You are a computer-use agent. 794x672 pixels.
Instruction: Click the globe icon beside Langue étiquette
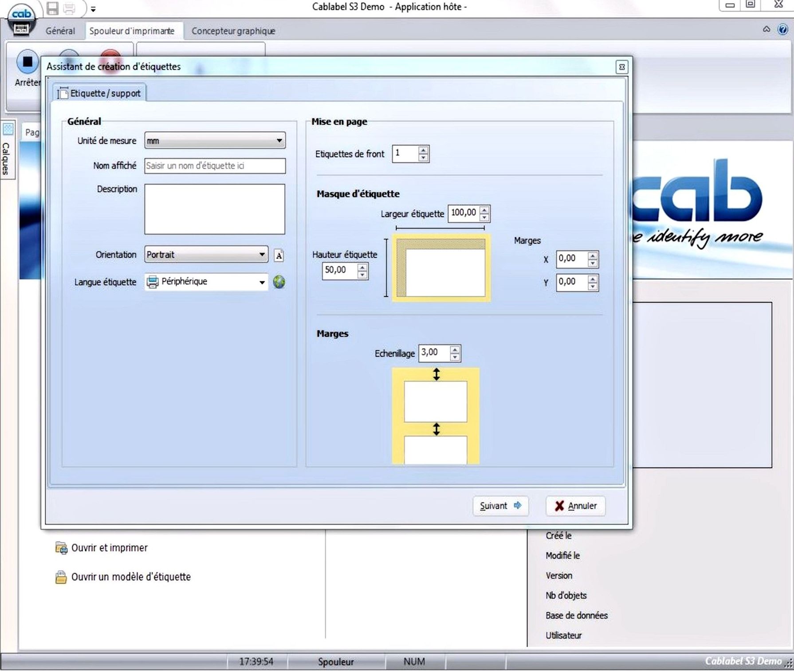coord(279,282)
